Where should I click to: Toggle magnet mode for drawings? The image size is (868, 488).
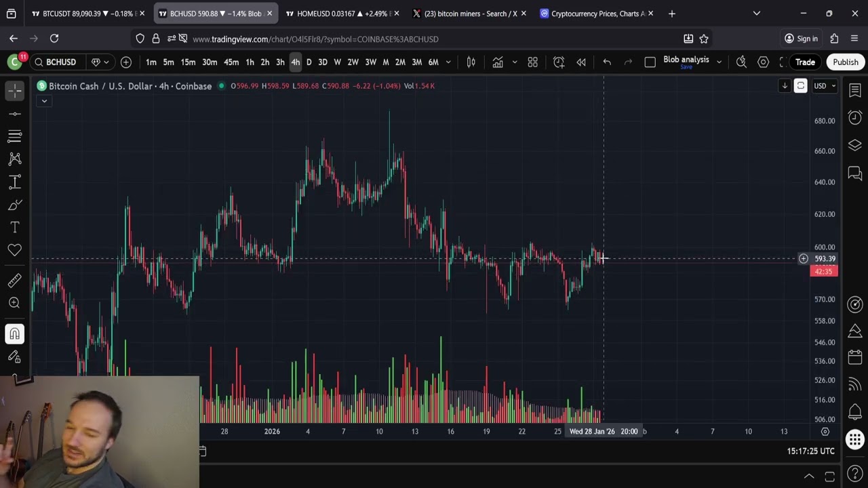(x=15, y=333)
